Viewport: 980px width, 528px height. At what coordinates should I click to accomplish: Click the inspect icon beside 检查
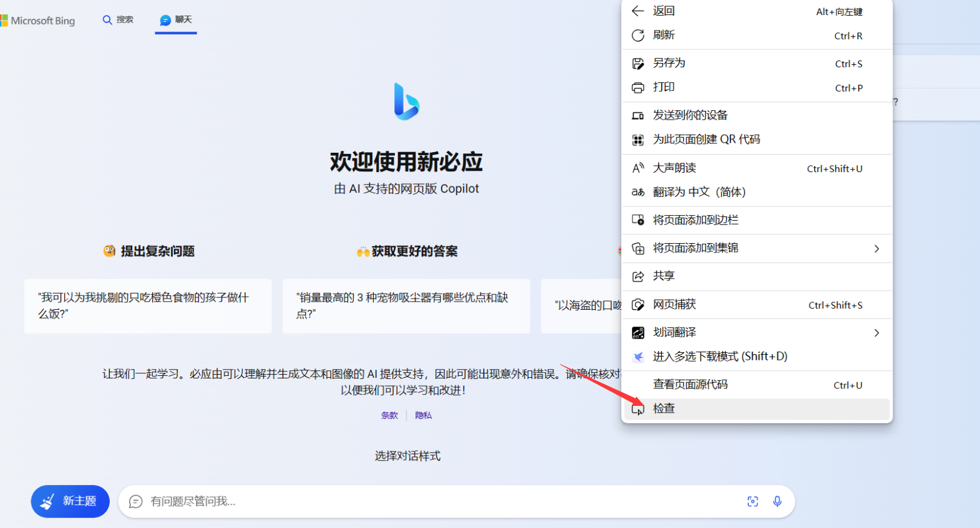[638, 410]
